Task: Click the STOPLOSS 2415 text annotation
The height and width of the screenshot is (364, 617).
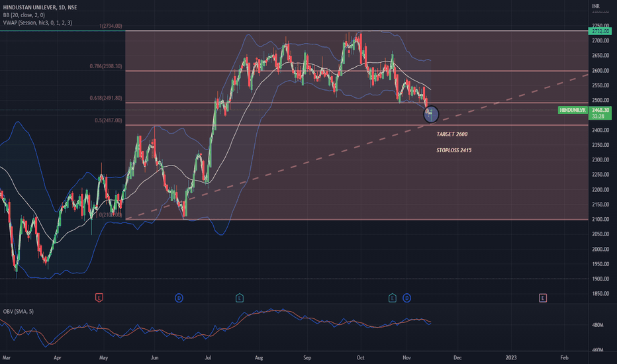Action: tap(453, 150)
